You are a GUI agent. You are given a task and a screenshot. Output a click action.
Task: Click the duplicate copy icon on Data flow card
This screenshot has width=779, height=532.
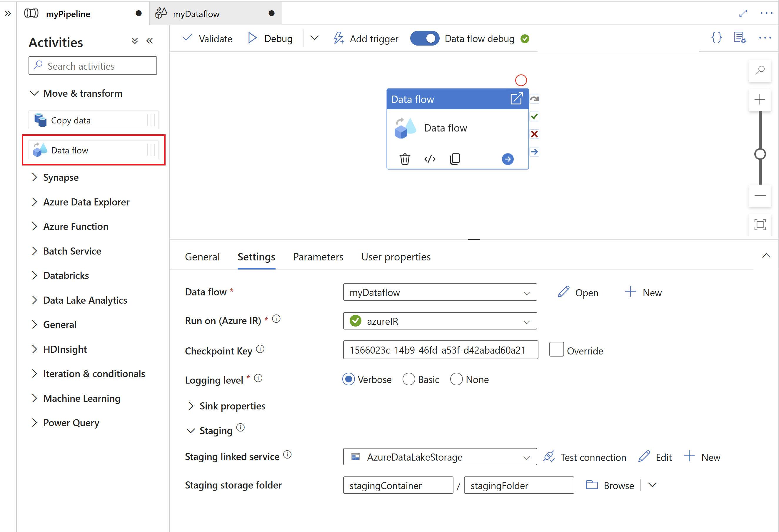[455, 159]
